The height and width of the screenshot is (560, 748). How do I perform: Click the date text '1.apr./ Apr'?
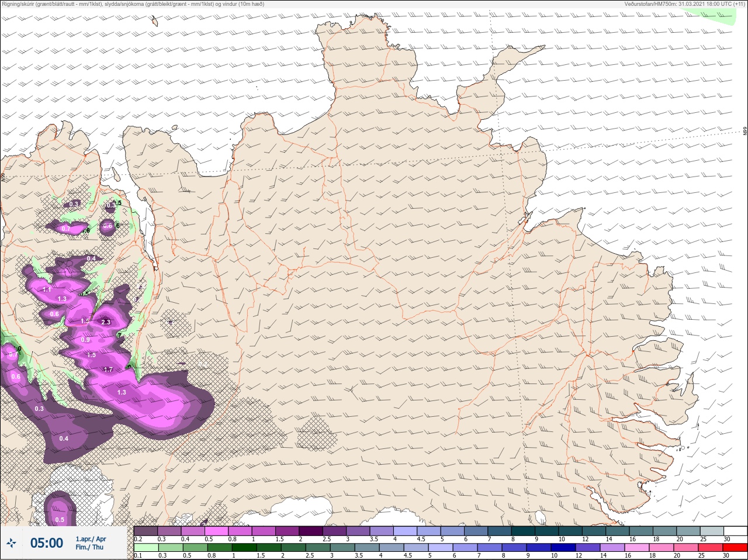point(91,539)
